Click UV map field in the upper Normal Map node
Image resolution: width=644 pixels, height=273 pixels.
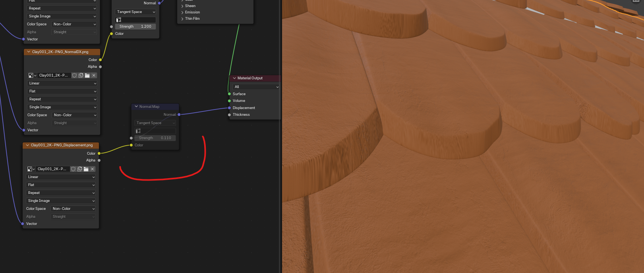(x=135, y=20)
